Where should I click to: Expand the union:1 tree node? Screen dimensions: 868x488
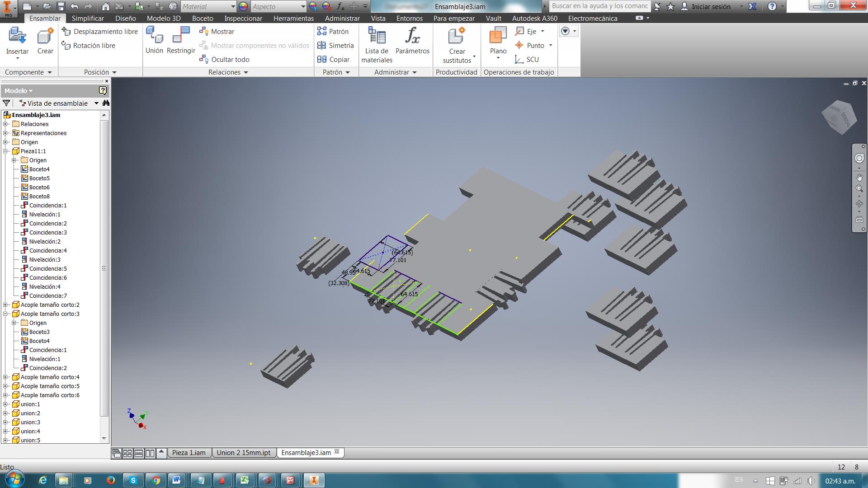point(6,404)
